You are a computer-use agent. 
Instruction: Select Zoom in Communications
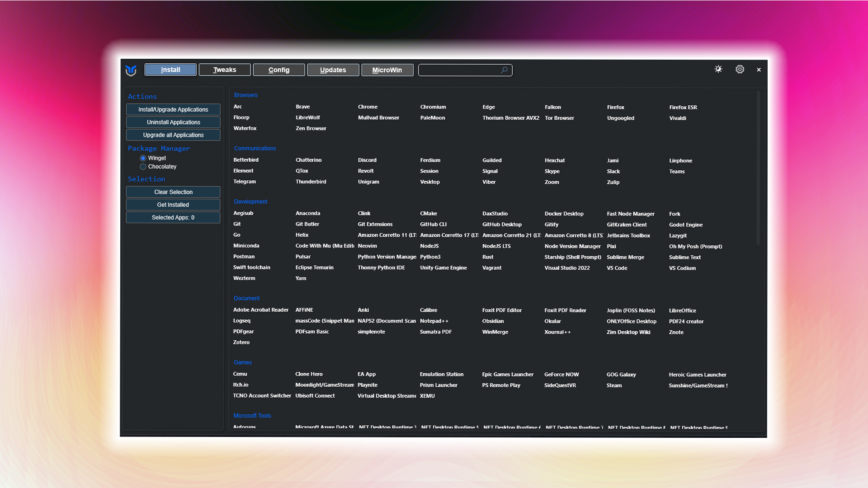[x=552, y=182]
